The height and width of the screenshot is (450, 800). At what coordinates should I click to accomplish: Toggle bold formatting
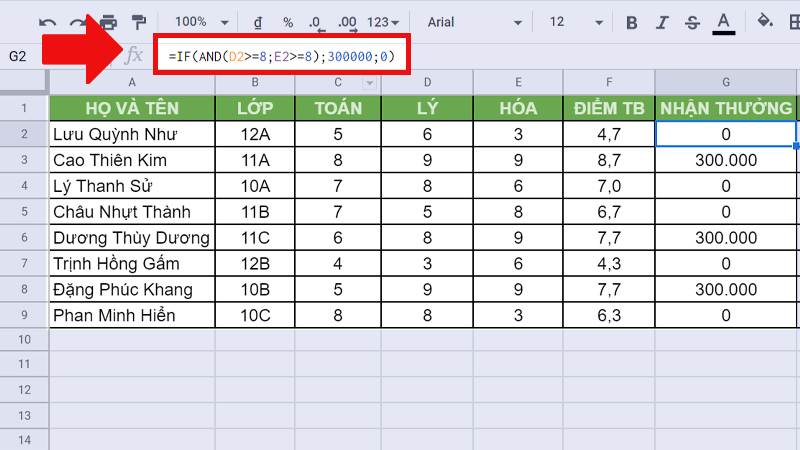click(x=631, y=22)
